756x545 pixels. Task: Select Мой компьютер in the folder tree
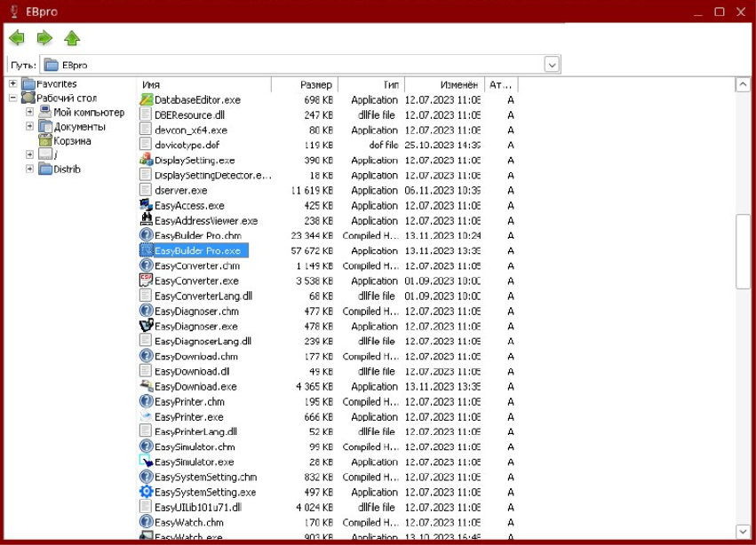[x=89, y=112]
